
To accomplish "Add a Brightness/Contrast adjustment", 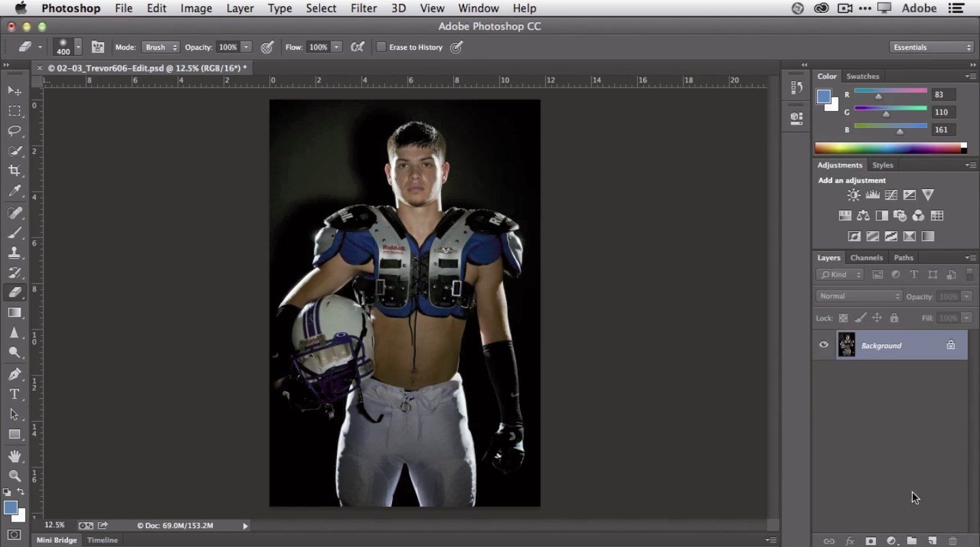I will pos(853,195).
